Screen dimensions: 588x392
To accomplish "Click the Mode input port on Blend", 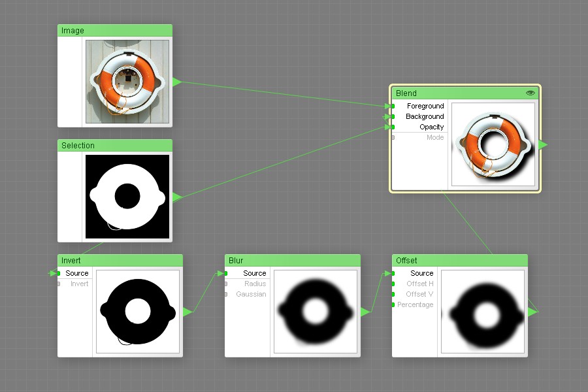I will pyautogui.click(x=393, y=138).
